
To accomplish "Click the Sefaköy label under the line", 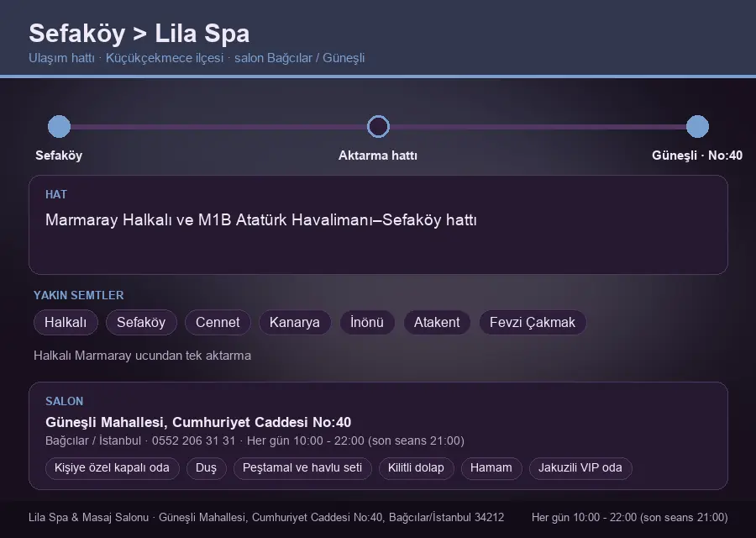I will (x=59, y=156).
